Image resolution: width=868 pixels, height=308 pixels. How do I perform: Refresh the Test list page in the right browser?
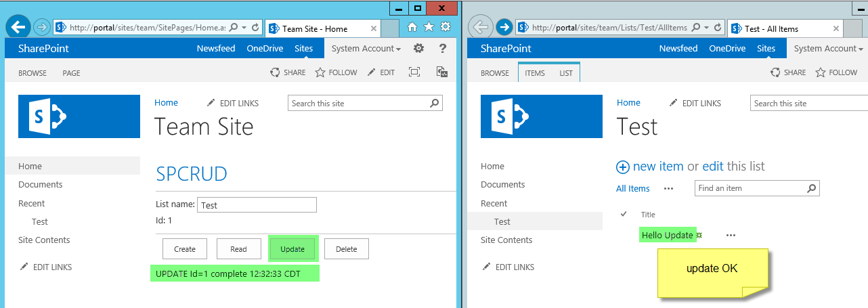(x=718, y=28)
